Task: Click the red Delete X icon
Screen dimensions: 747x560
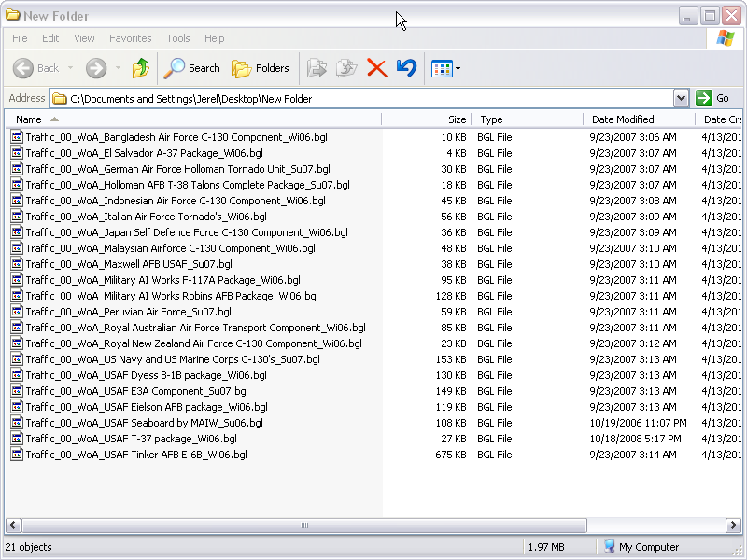Action: [x=376, y=68]
